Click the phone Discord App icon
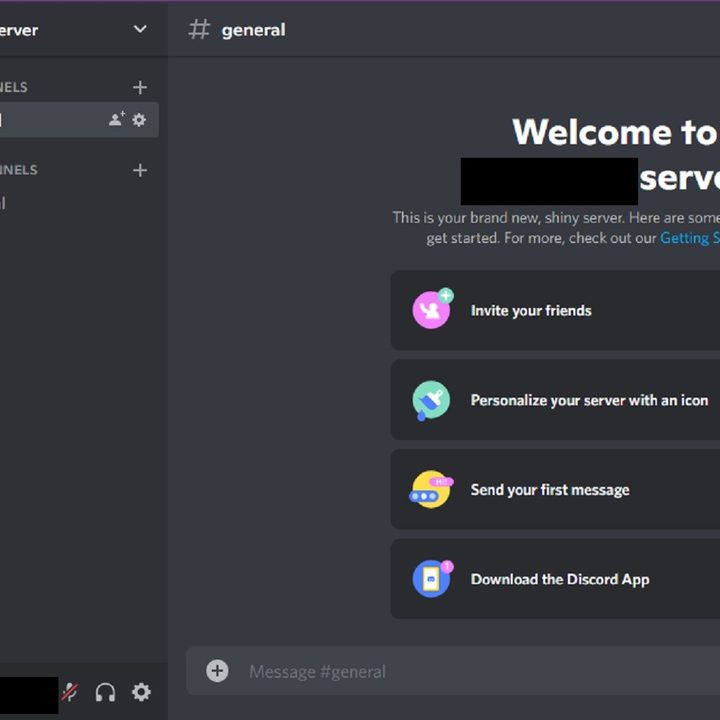This screenshot has width=720, height=720. [433, 579]
